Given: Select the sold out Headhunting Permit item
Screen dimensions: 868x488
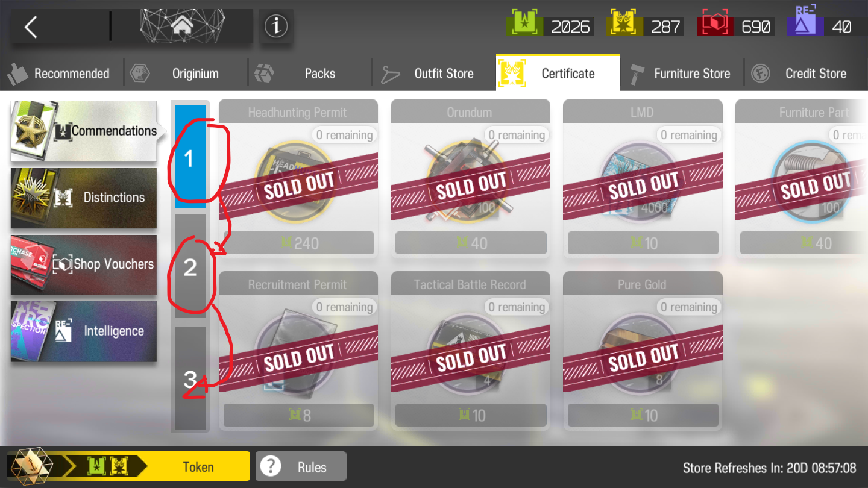Looking at the screenshot, I should 298,178.
